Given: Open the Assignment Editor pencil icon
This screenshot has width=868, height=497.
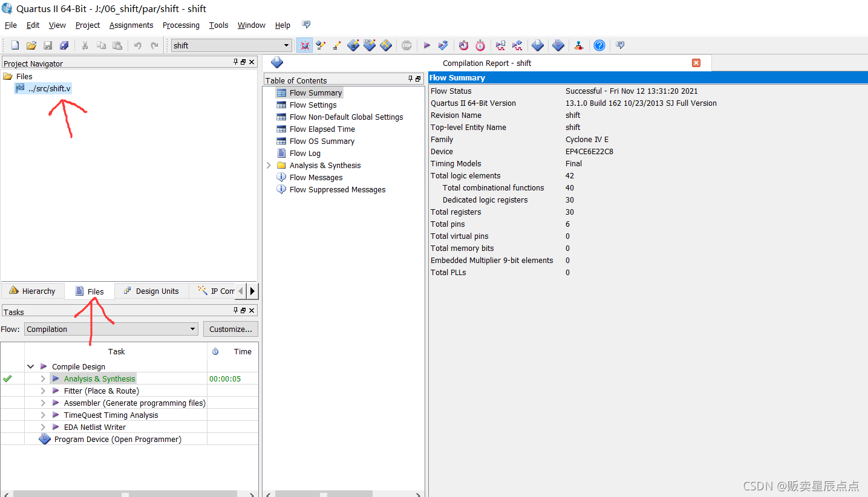Looking at the screenshot, I should click(337, 45).
